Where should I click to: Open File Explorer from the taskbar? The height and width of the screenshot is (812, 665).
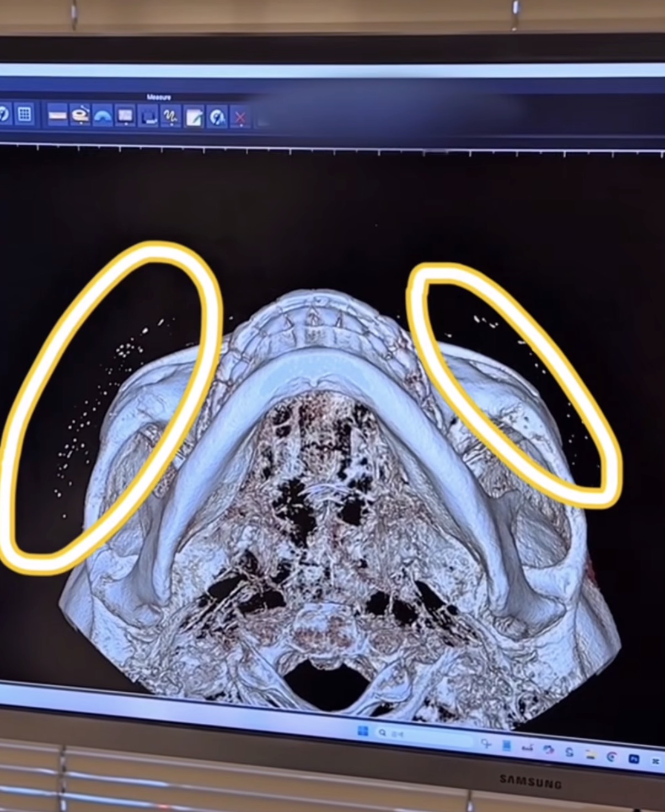(x=591, y=754)
